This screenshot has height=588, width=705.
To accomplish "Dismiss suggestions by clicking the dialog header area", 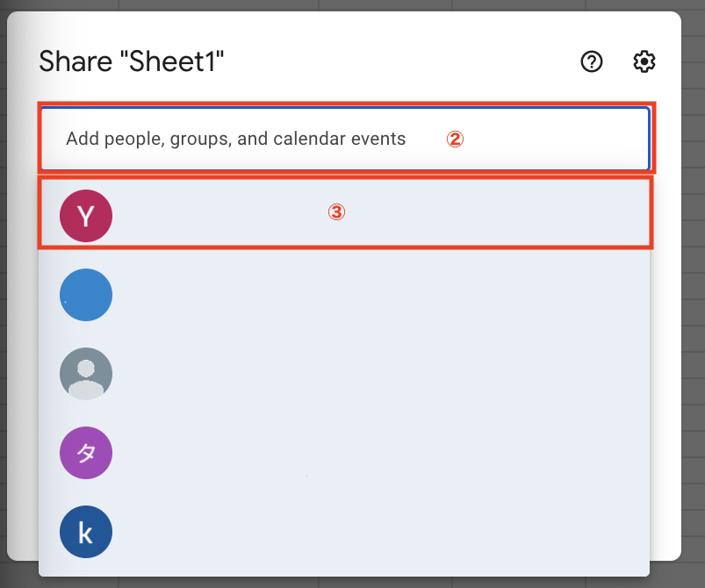I will pos(351,61).
